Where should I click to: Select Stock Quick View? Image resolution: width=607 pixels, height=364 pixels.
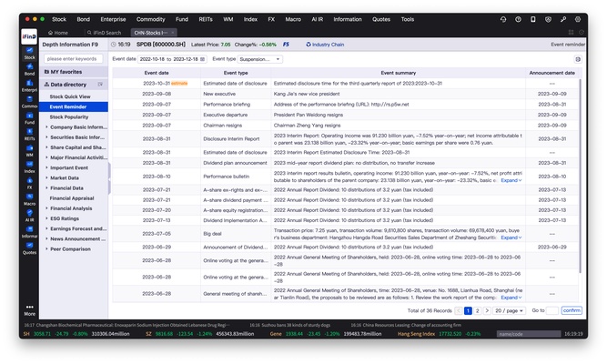[x=70, y=96]
